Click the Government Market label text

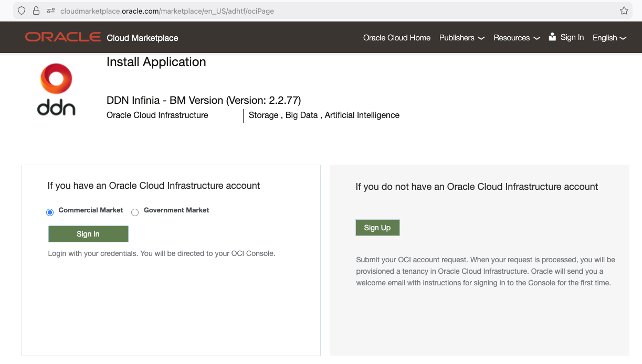(176, 210)
